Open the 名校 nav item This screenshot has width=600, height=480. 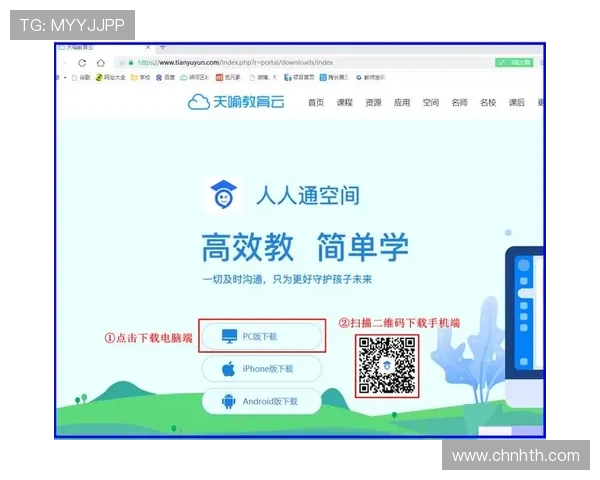[488, 103]
